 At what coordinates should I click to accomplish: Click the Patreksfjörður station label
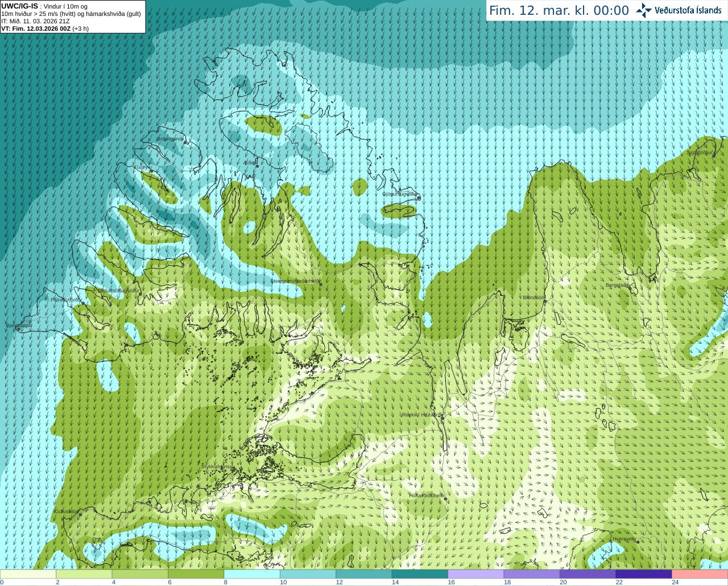coord(66,299)
